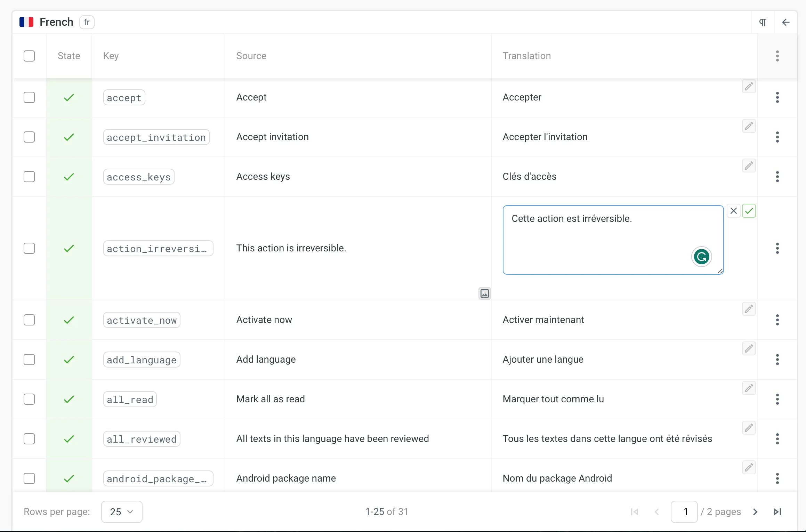Go to the next page arrow
Viewport: 806px width, 532px height.
coord(755,512)
